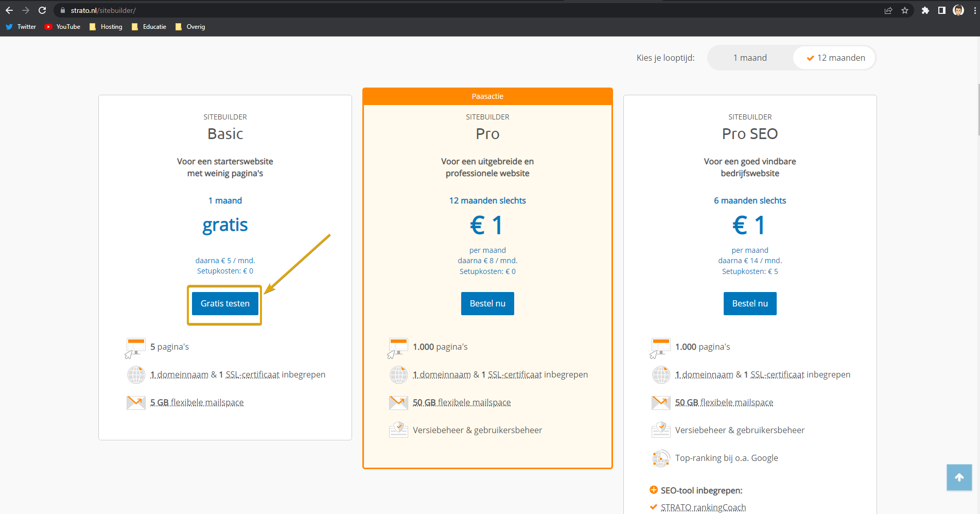Order the Pro SEO plan
Screen dimensions: 980x514
click(750, 304)
